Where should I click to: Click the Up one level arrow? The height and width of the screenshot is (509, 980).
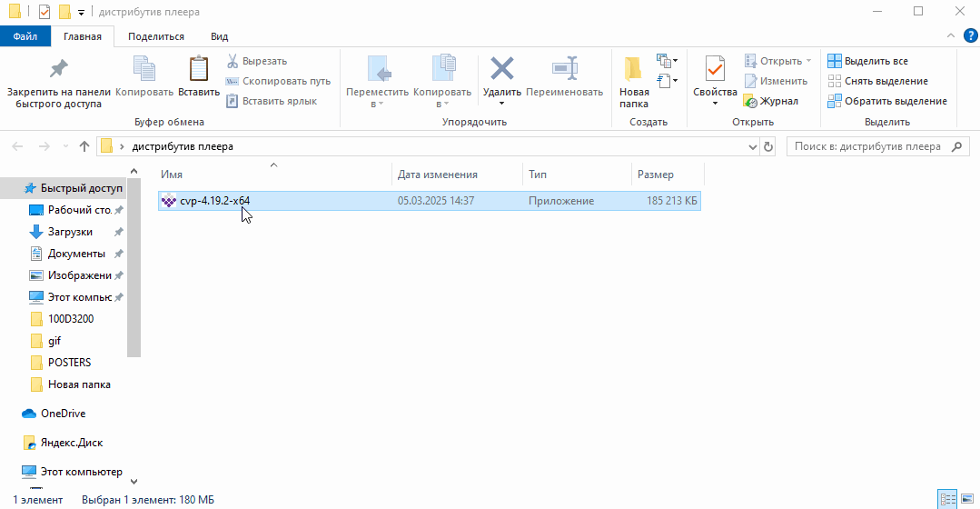(x=84, y=146)
